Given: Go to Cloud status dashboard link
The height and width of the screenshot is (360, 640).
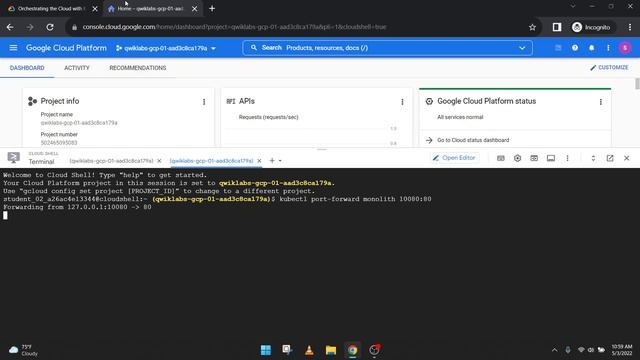Looking at the screenshot, I should point(473,140).
